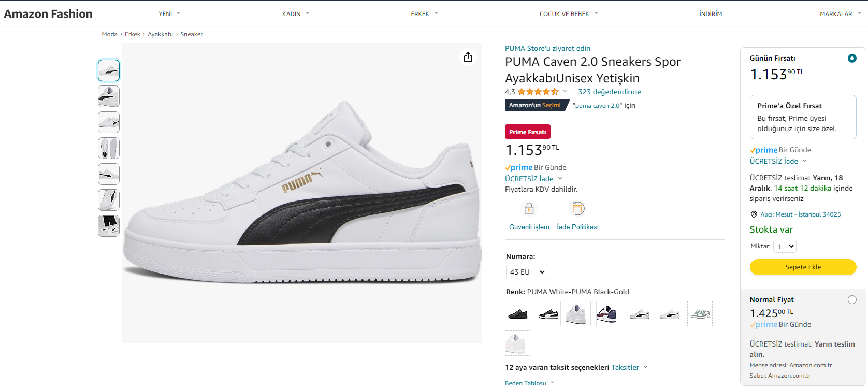Expand the ÜCRETSİZ İade chevron under price
Viewport: 868px width, 388px height.
pos(560,179)
